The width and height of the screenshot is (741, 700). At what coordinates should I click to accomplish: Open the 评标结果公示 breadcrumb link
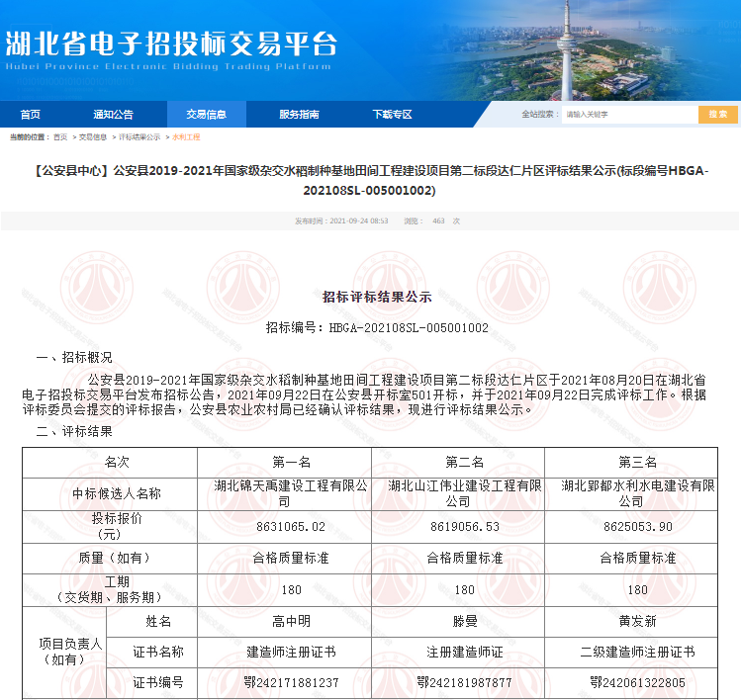139,137
